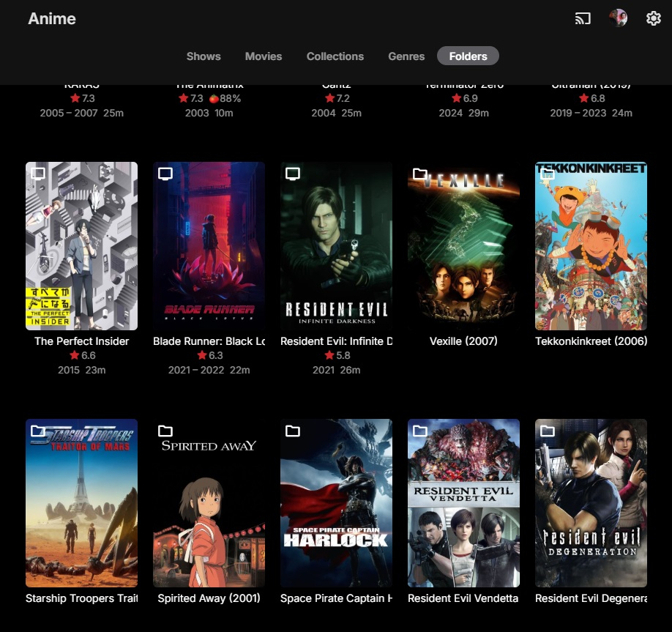Click the '2024 29m' text
Screen dimensions: 672x632
click(x=463, y=114)
